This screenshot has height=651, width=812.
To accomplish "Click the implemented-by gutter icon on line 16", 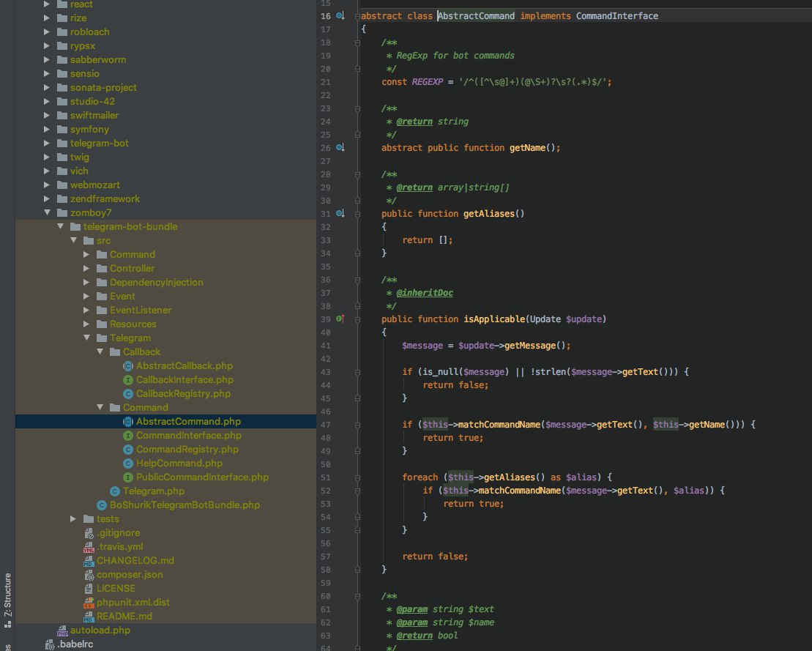I will [340, 15].
